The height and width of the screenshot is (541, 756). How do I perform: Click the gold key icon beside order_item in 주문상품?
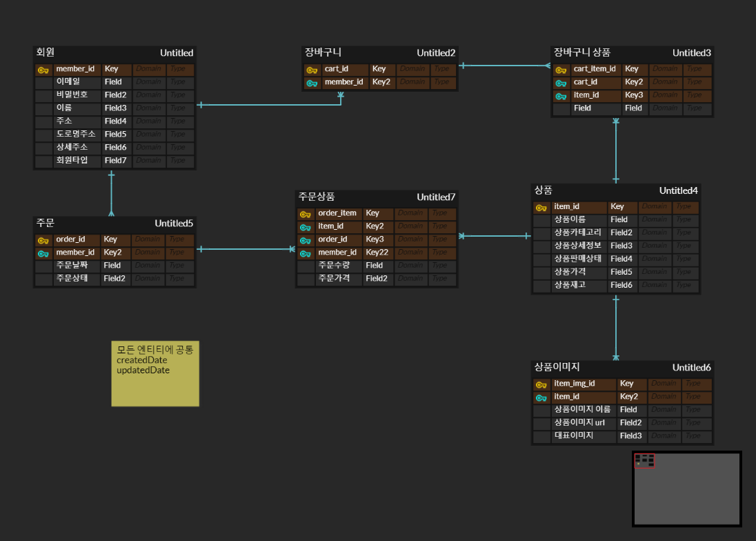click(x=305, y=214)
